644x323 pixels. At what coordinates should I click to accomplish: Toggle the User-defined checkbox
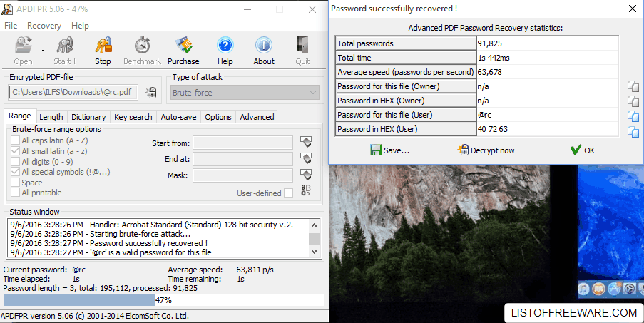(x=288, y=193)
